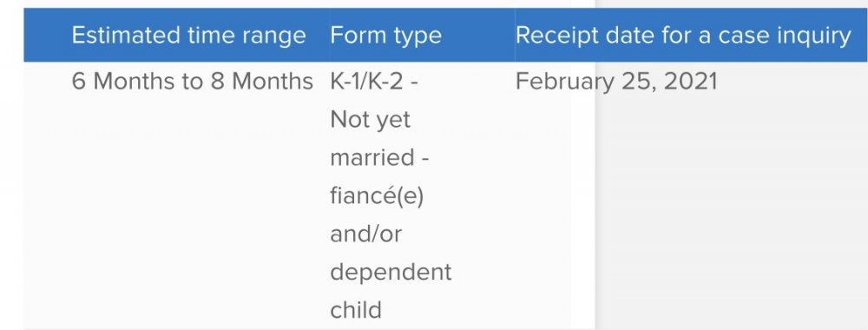Click Receipt date for a case inquiry header

click(683, 36)
